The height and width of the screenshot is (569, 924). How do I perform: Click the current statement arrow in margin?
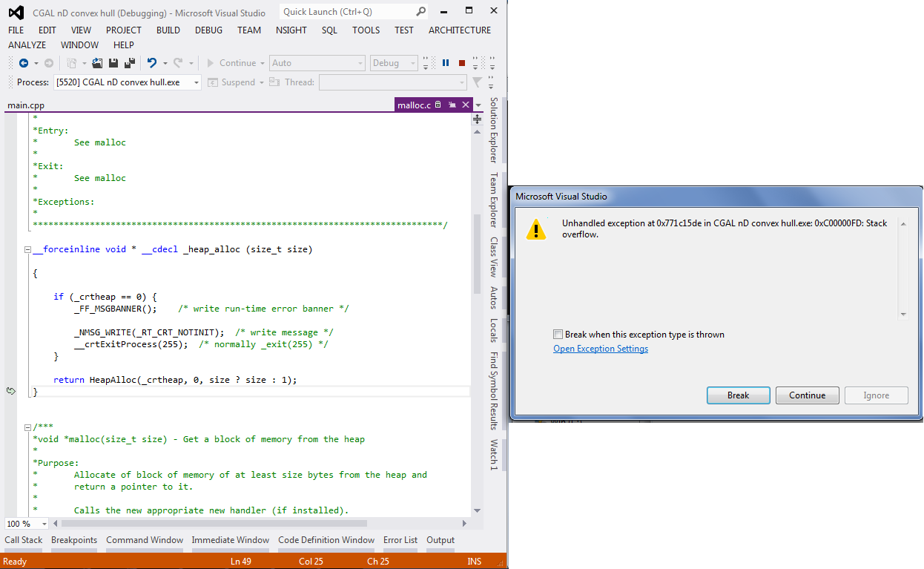(x=11, y=390)
